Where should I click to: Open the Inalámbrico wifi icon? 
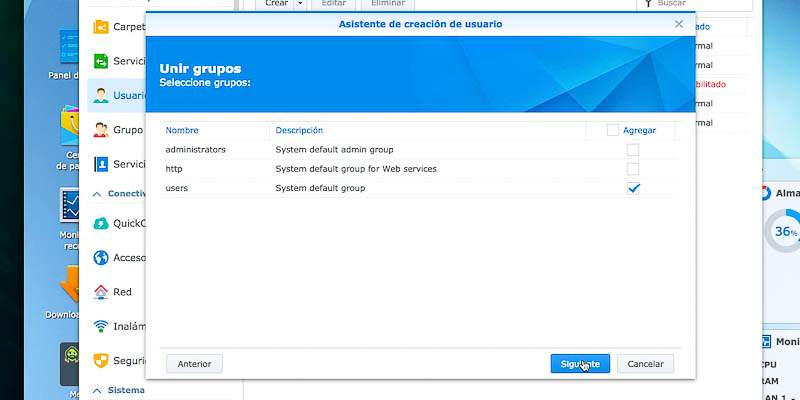coord(101,326)
